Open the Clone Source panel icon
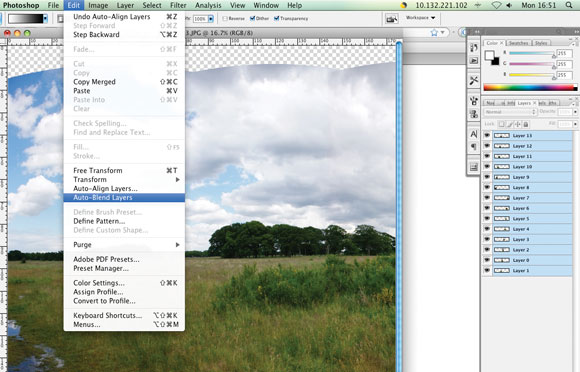This screenshot has height=372, width=580. pos(474,114)
